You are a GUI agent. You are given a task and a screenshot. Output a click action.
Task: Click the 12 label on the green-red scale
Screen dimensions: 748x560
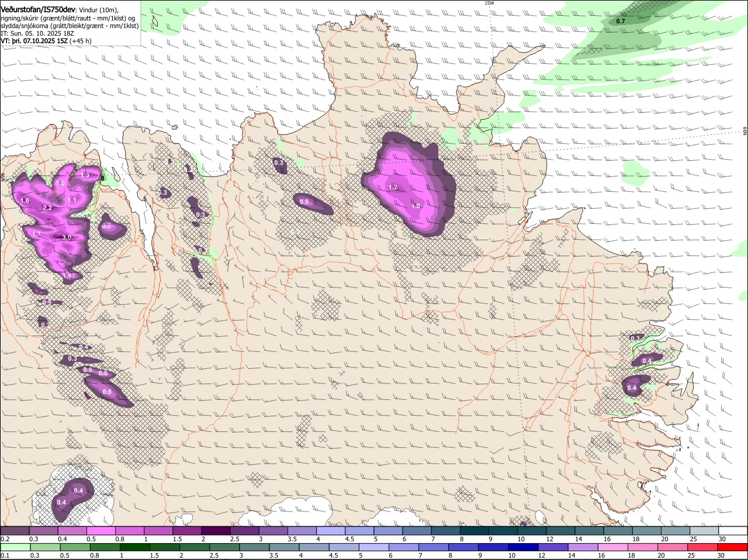click(541, 555)
